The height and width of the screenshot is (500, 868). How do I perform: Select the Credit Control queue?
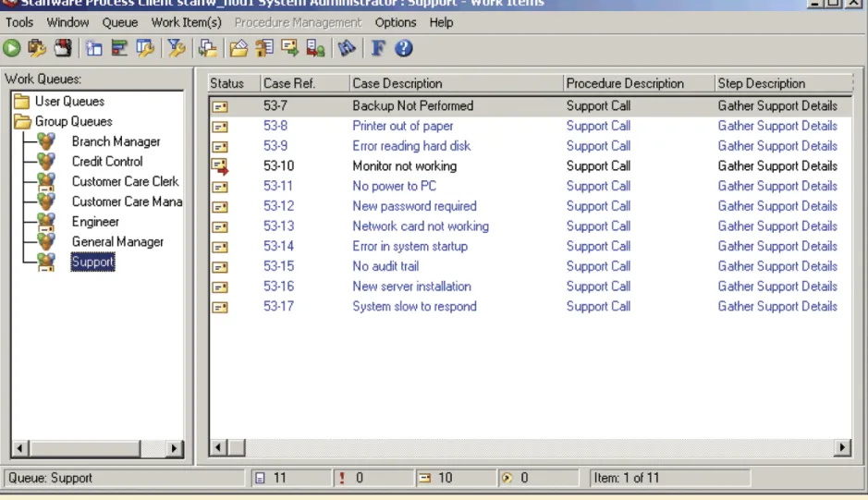click(x=107, y=162)
